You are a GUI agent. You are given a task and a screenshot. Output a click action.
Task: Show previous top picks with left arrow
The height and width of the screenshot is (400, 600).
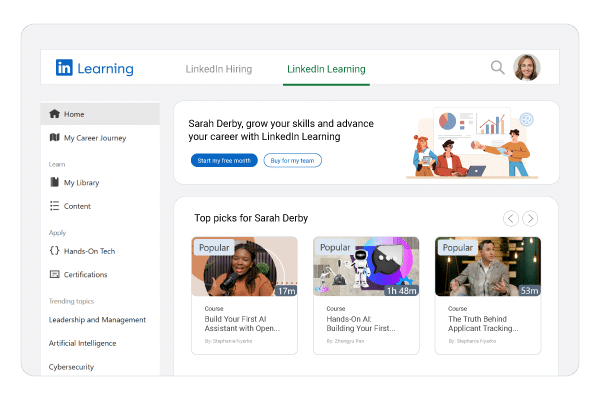[x=510, y=219]
